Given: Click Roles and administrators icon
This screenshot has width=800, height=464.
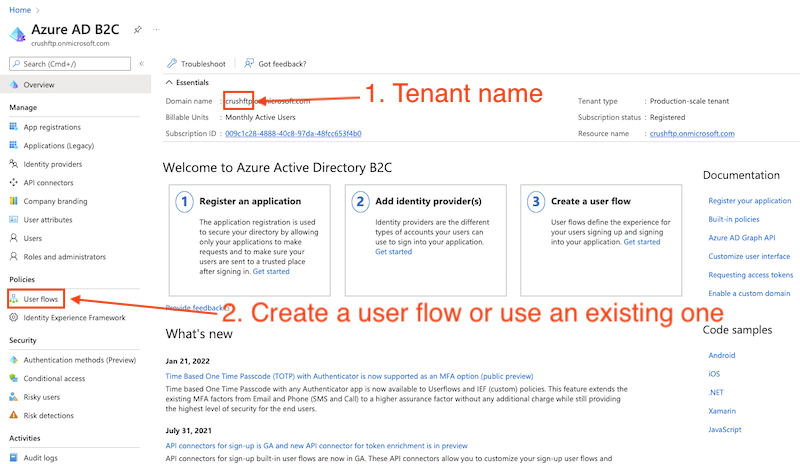Looking at the screenshot, I should coord(14,256).
